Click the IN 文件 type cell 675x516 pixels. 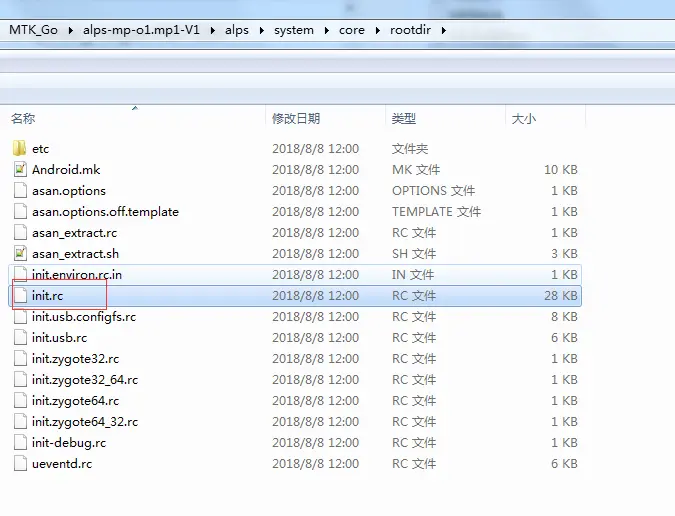coord(413,275)
